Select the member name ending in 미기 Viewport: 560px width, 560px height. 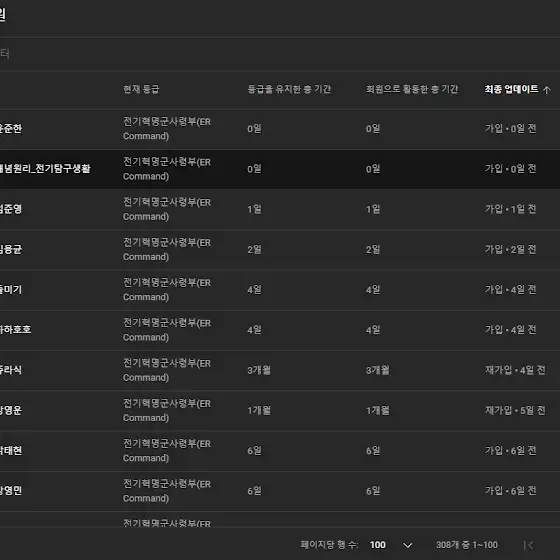tap(11, 289)
